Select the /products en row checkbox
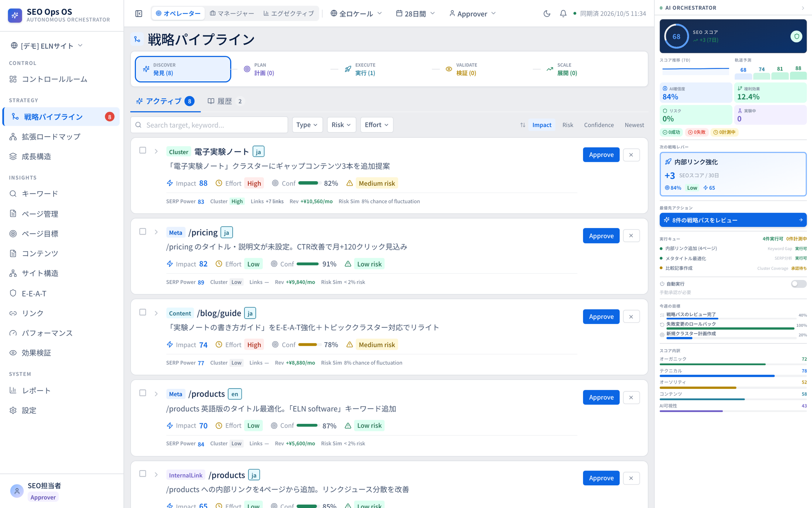 pyautogui.click(x=143, y=393)
